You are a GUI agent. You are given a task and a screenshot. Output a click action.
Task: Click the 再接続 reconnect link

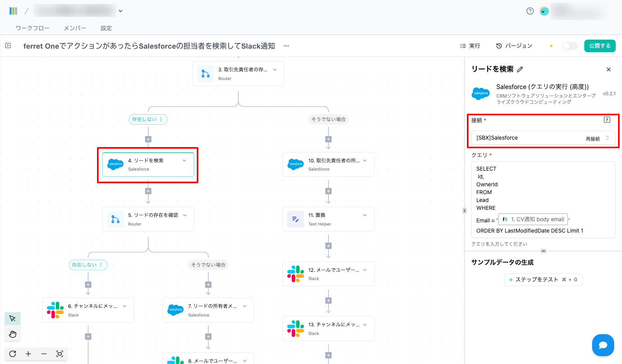point(593,139)
